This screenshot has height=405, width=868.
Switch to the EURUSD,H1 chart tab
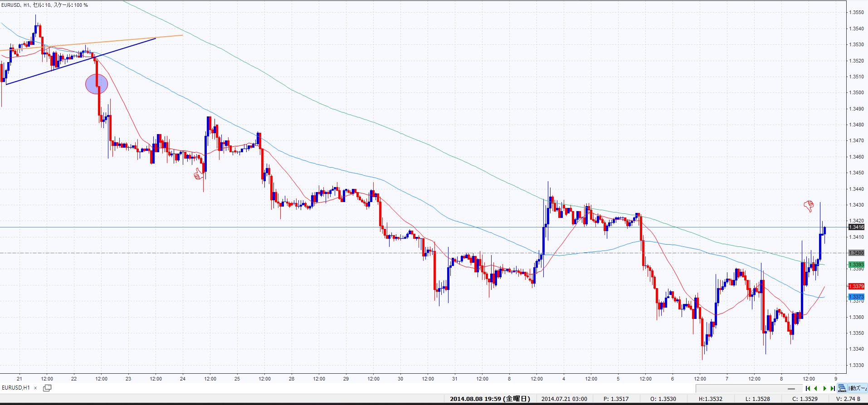16,388
